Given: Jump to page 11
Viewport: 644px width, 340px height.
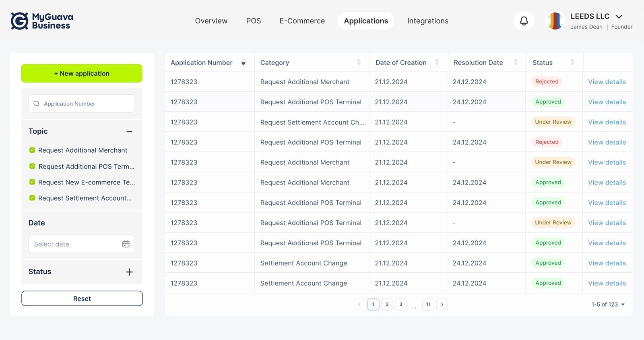Looking at the screenshot, I should (x=428, y=305).
